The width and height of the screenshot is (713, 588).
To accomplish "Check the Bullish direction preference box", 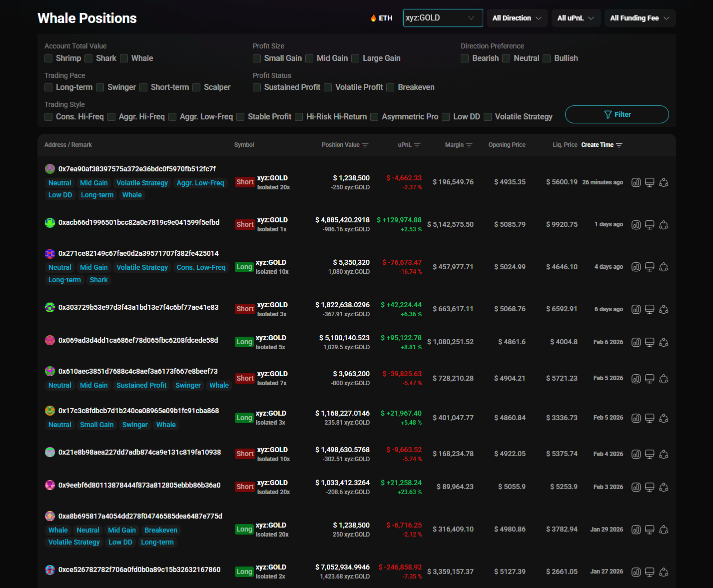I will click(x=547, y=58).
